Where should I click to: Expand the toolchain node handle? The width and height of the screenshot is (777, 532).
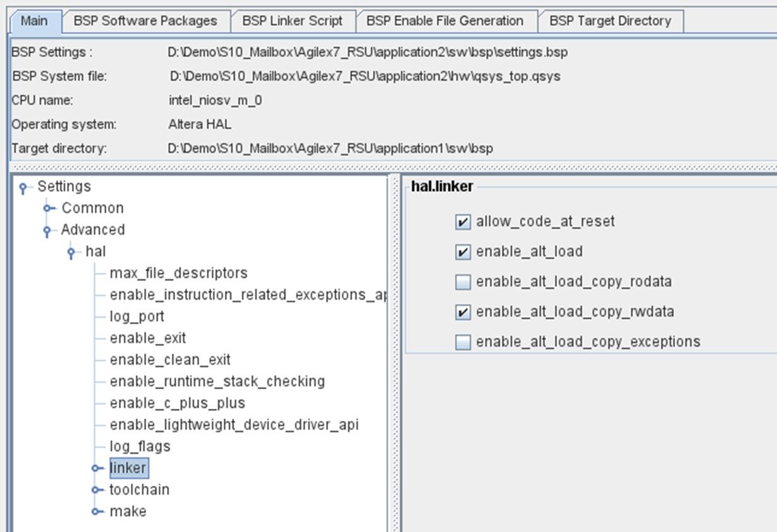[96, 490]
